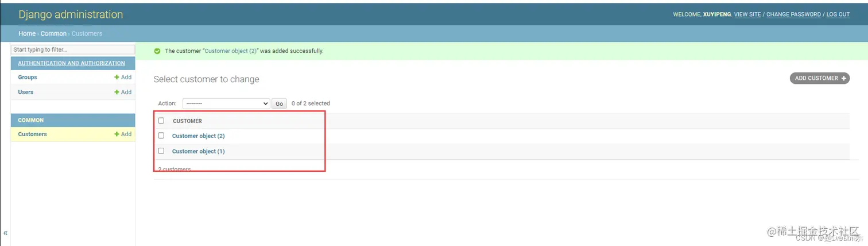Click the Go button
The image size is (868, 246).
click(x=279, y=103)
